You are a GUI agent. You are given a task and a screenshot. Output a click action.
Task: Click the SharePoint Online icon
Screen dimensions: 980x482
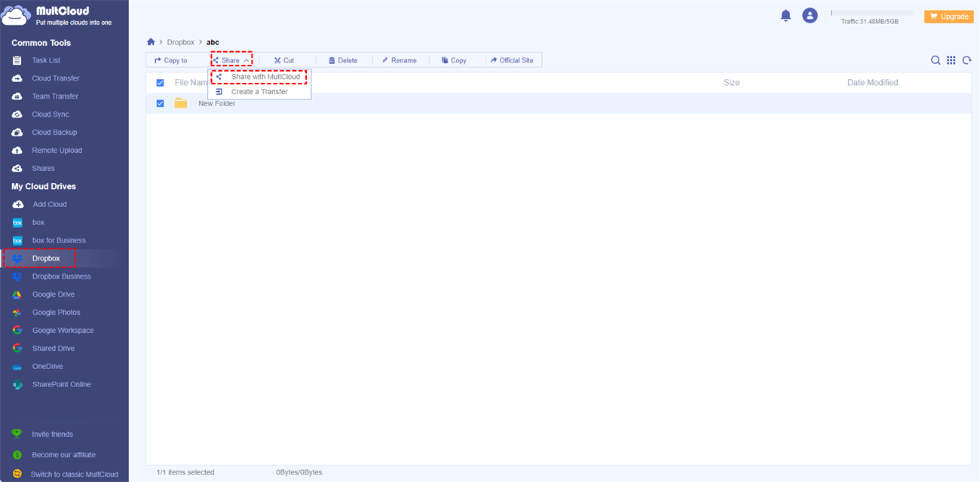[x=17, y=385]
